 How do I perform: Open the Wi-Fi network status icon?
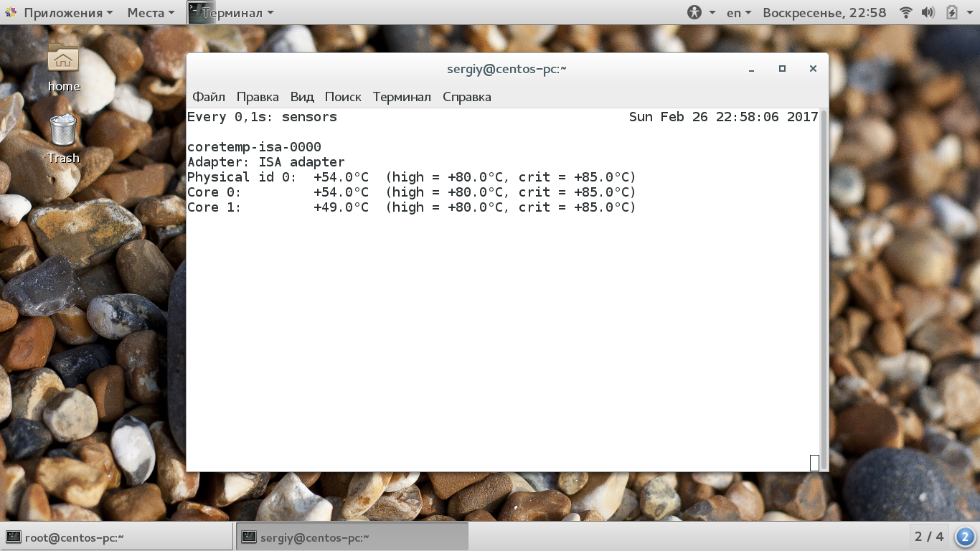(906, 12)
